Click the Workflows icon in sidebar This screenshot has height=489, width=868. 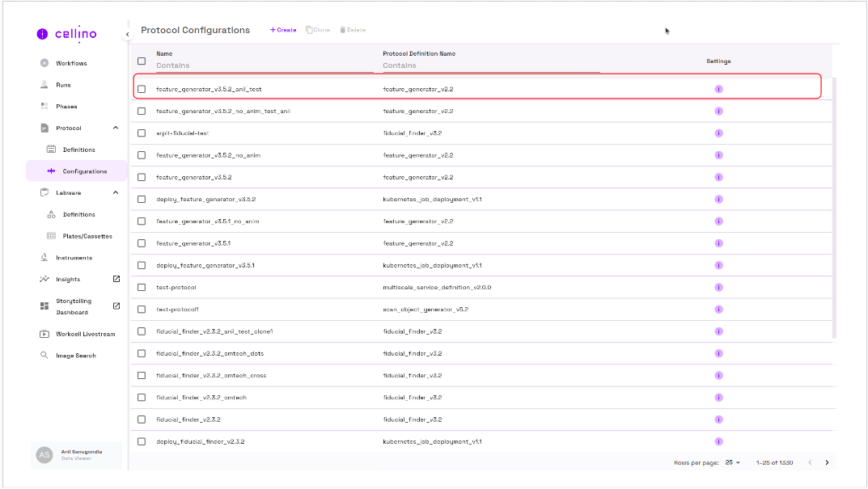point(44,63)
